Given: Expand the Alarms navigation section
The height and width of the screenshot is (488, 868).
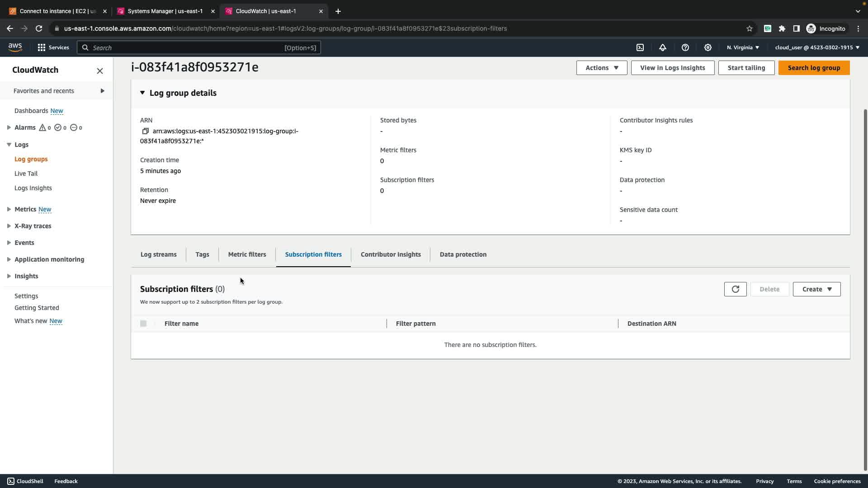Looking at the screenshot, I should coord(9,128).
